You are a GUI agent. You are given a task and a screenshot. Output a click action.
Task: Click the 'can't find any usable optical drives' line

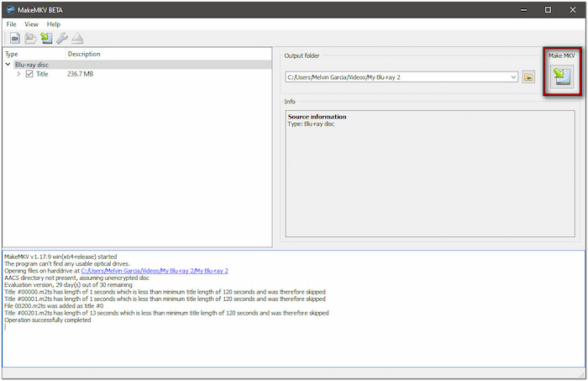tap(67, 264)
